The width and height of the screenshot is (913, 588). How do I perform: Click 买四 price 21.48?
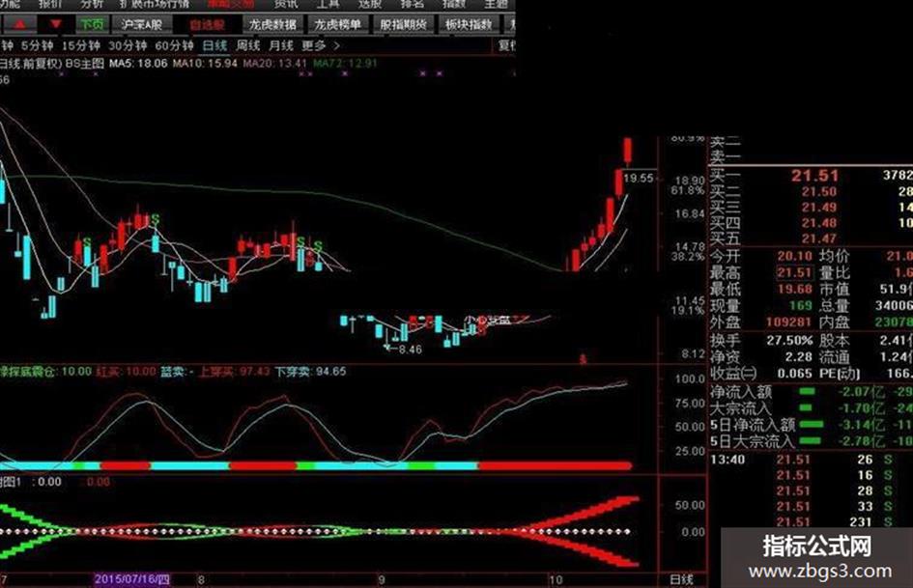tap(818, 223)
